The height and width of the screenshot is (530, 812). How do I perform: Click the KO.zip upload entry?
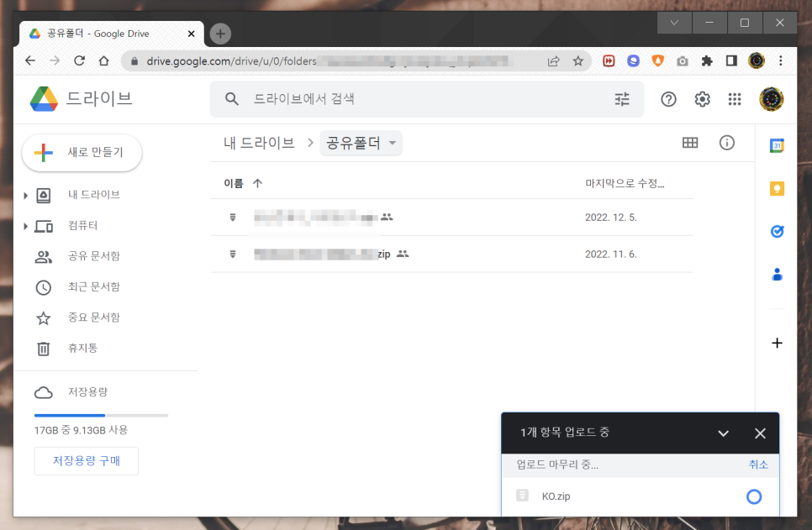(x=640, y=496)
